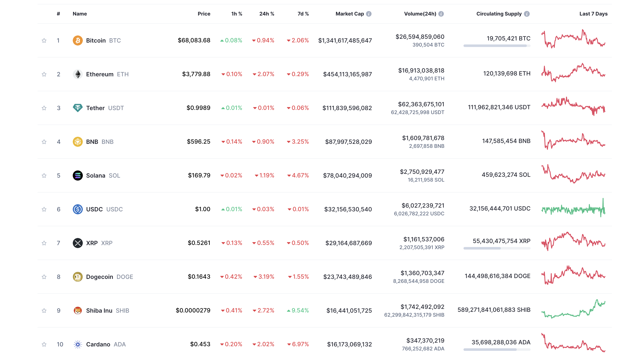Click the Market Cap info icon
Image resolution: width=644 pixels, height=359 pixels.
pyautogui.click(x=369, y=14)
